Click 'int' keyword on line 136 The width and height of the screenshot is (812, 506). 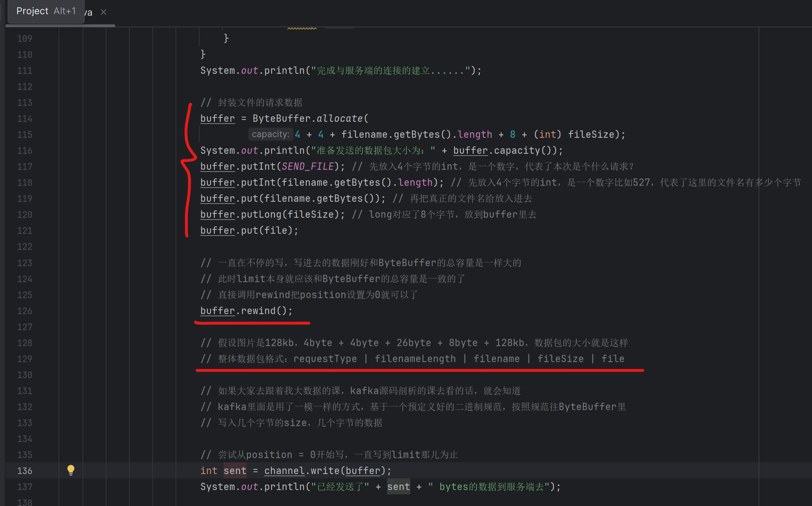click(209, 471)
